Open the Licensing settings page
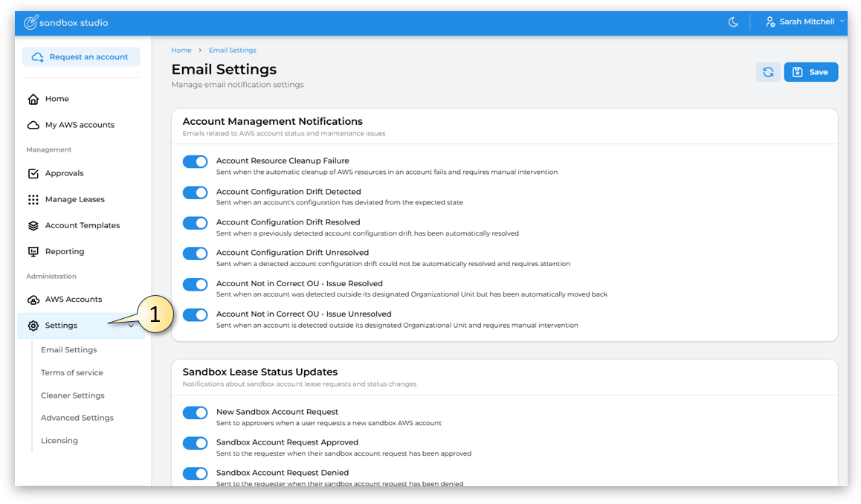 (x=59, y=441)
